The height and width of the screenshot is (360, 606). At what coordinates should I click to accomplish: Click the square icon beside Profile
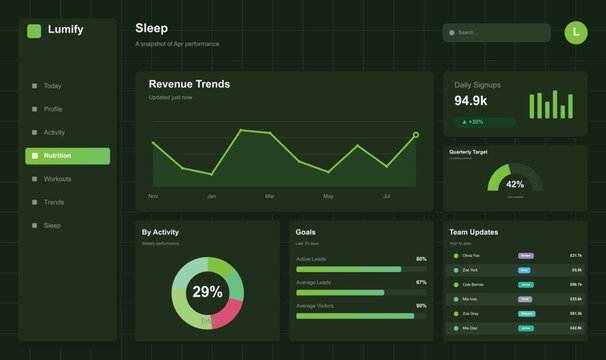(x=34, y=109)
